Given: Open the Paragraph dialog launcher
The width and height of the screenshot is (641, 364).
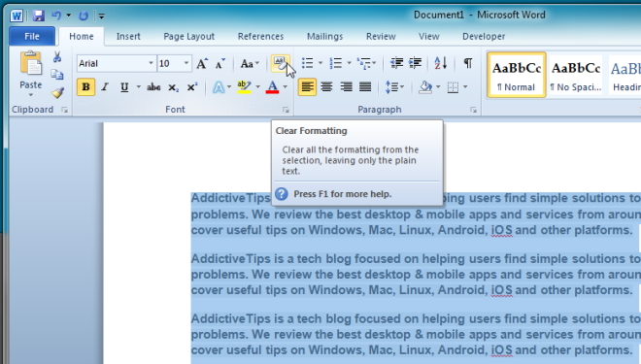Looking at the screenshot, I should point(473,110).
